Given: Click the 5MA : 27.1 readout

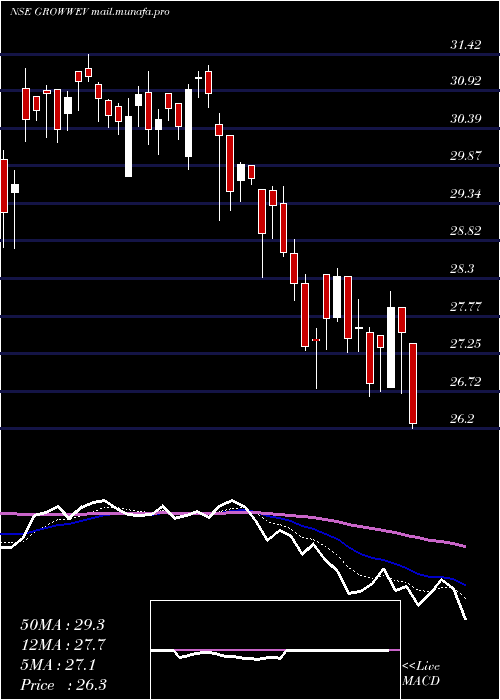Looking at the screenshot, I should click(58, 665).
